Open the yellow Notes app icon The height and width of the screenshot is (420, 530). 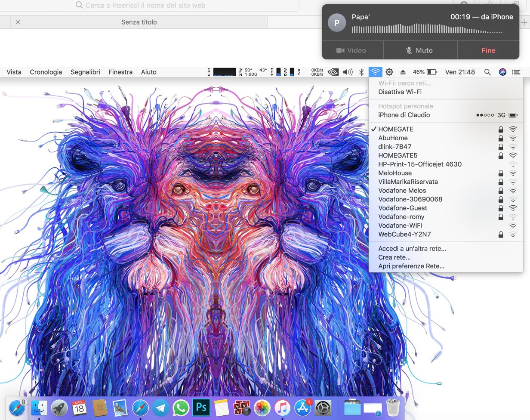tap(222, 408)
